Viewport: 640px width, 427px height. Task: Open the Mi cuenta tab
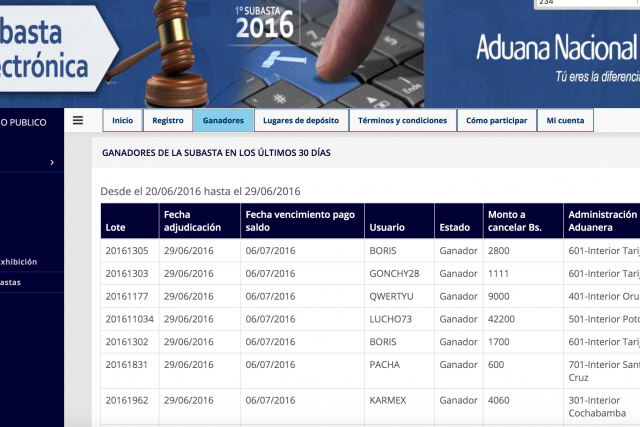565,120
